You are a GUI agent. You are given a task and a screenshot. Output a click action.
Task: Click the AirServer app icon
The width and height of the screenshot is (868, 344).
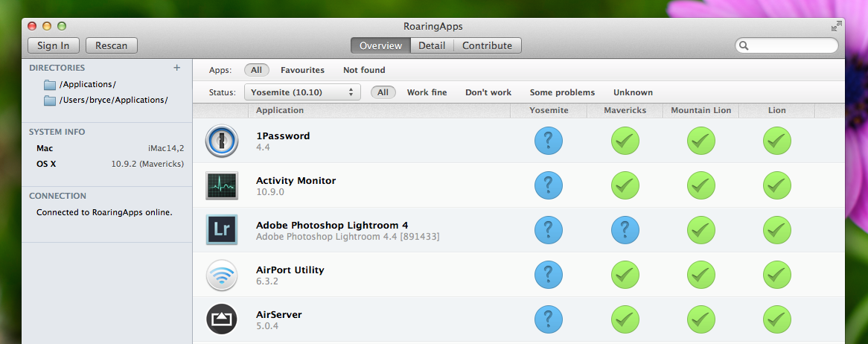pyautogui.click(x=221, y=319)
